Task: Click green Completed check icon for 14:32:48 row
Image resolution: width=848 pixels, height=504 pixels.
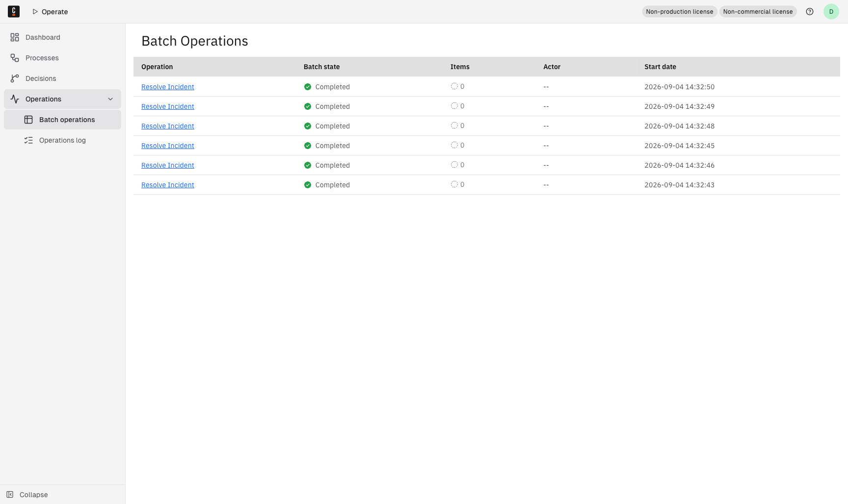Action: click(x=308, y=126)
